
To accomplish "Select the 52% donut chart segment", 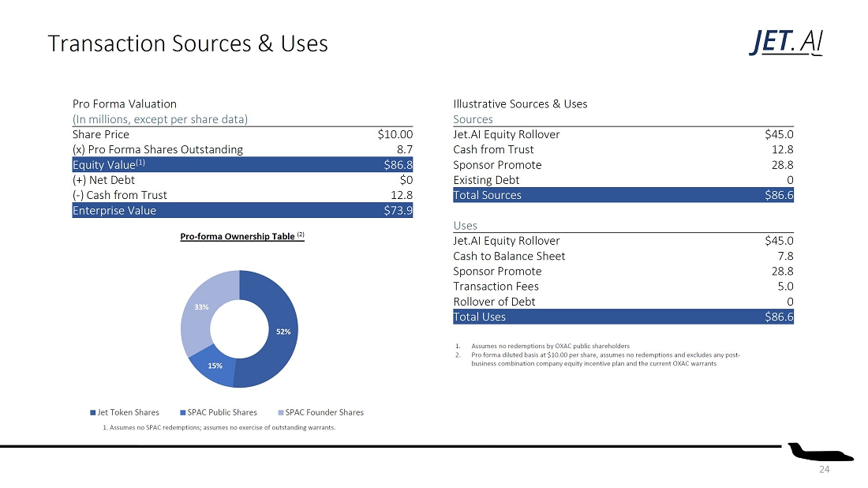I will [x=279, y=332].
